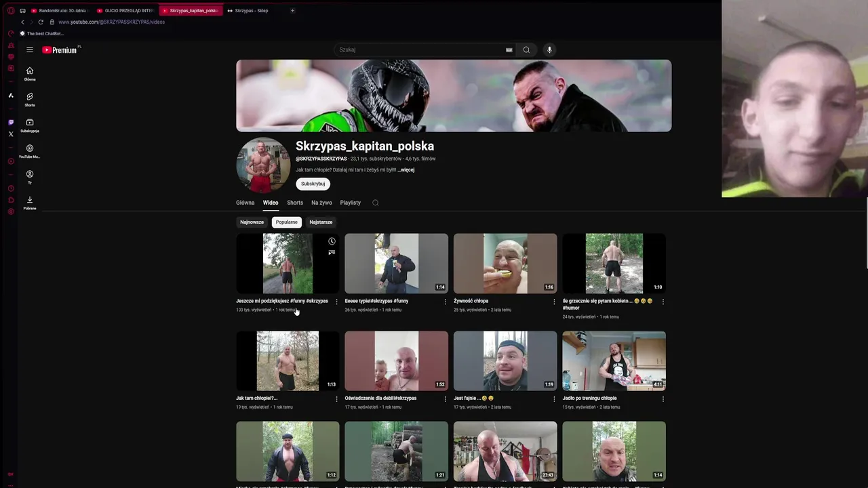Open the channel Shorts tab
Screen dimensions: 868x488
(x=295, y=203)
